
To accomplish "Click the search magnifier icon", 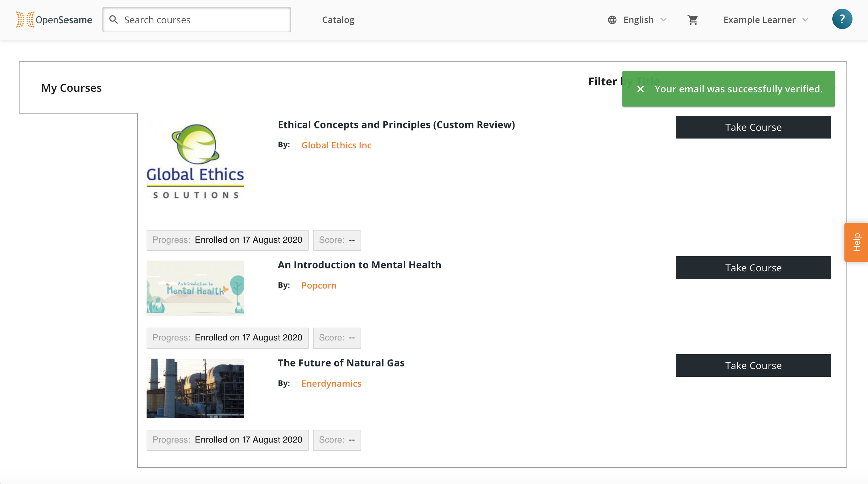I will pyautogui.click(x=114, y=20).
